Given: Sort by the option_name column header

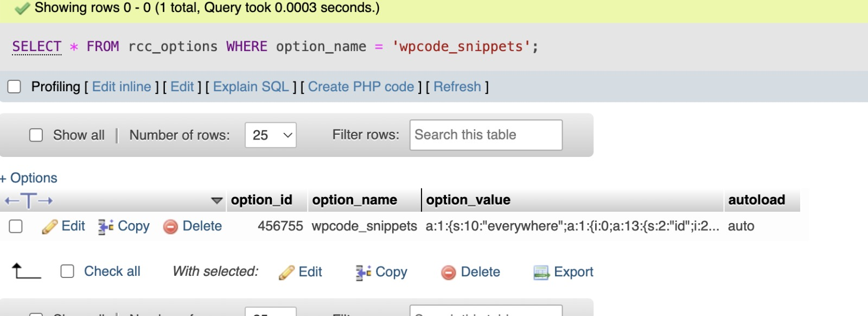Looking at the screenshot, I should coord(354,200).
